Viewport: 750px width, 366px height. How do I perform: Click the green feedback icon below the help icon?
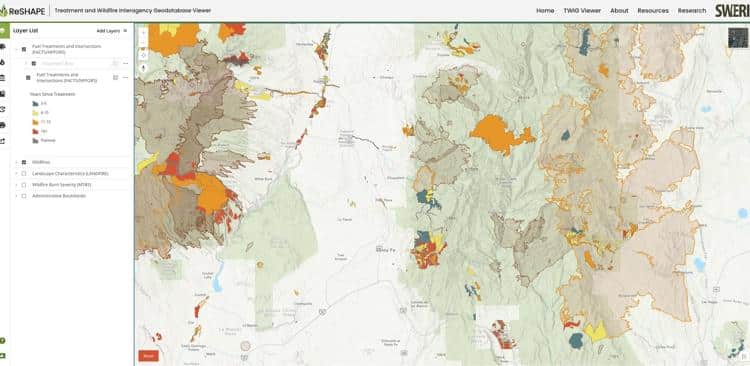[x=3, y=355]
